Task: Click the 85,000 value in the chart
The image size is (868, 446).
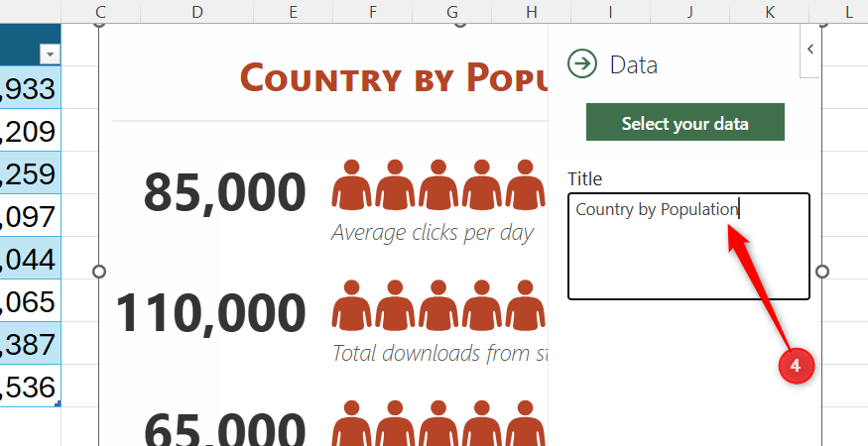Action: point(225,192)
